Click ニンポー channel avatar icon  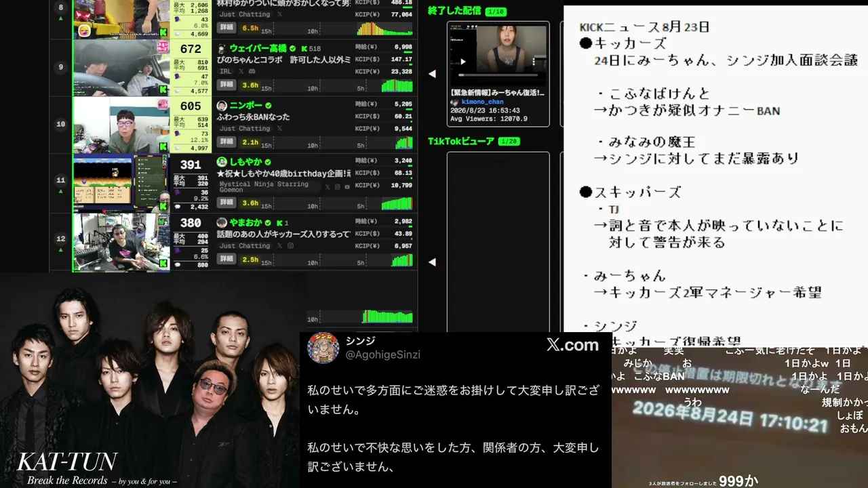222,106
